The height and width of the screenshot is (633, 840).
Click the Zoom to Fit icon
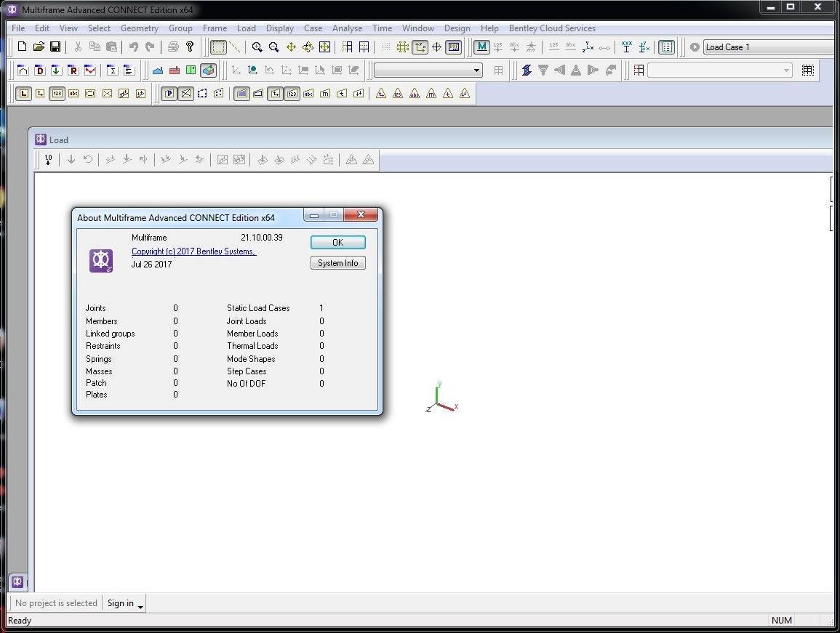tap(324, 47)
